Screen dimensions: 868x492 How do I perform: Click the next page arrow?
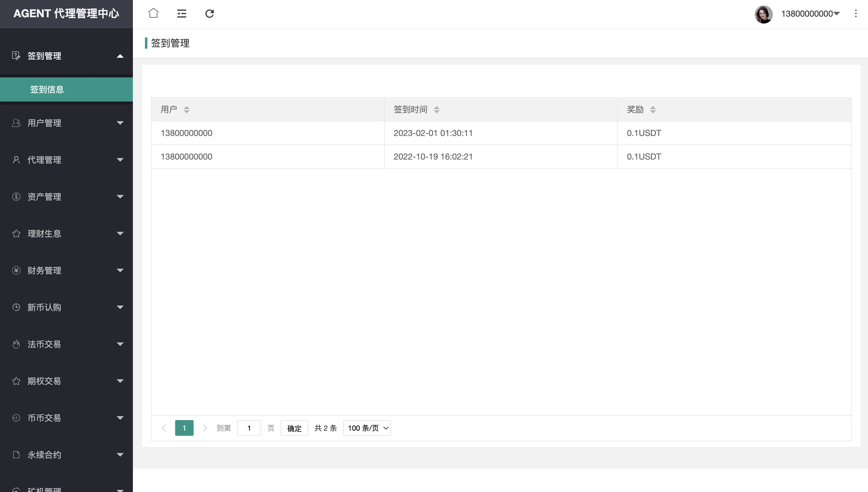(205, 428)
